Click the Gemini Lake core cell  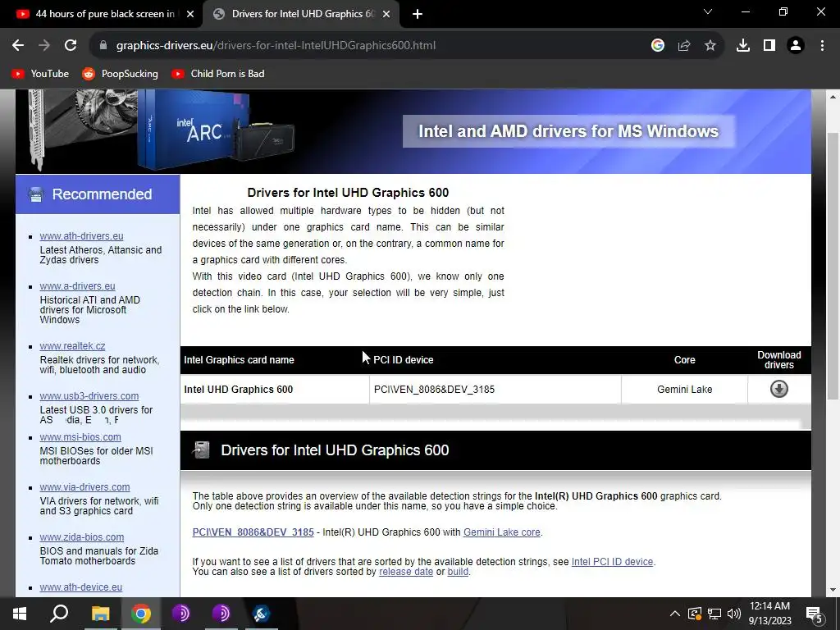[685, 390]
